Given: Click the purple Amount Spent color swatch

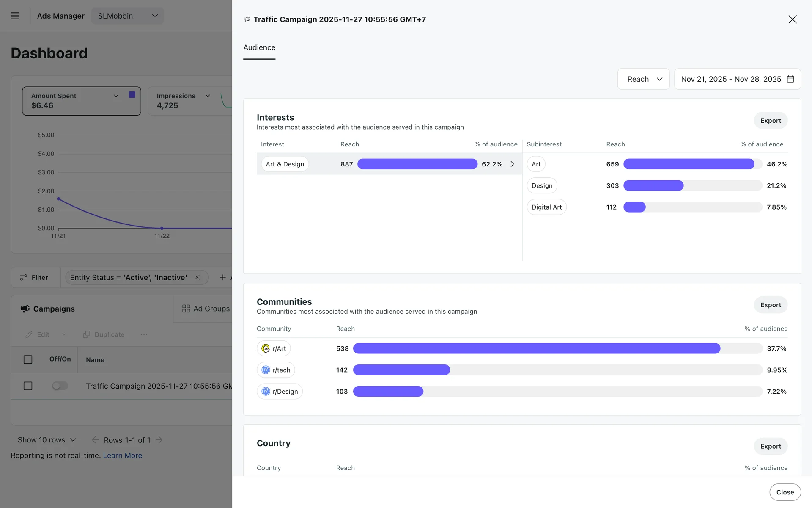Looking at the screenshot, I should (132, 95).
